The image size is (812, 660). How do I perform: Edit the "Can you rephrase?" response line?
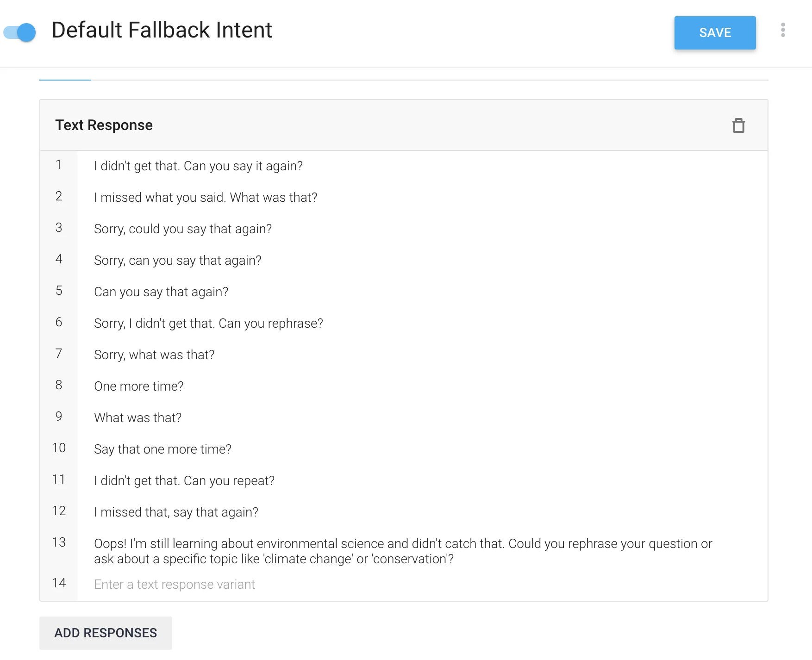click(208, 323)
